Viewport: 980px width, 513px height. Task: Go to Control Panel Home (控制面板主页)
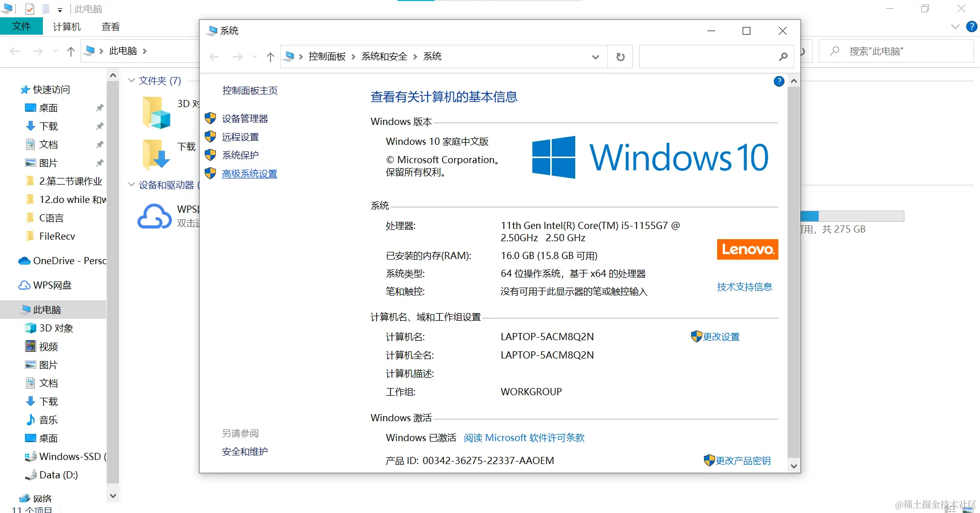tap(250, 91)
